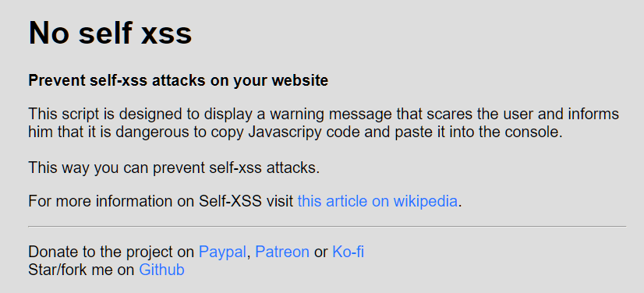Click the horizontal divider line above donations
The width and height of the screenshot is (644, 293).
(327, 226)
